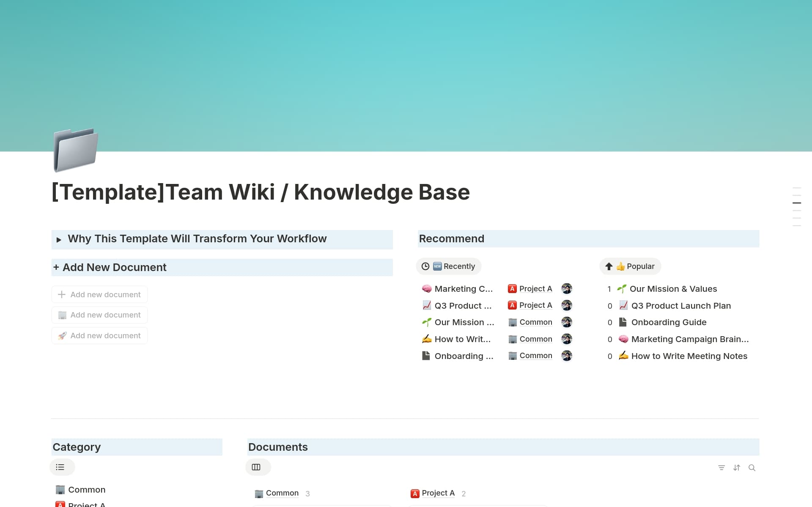Expand the Category section heading
This screenshot has width=812, height=507.
click(77, 447)
